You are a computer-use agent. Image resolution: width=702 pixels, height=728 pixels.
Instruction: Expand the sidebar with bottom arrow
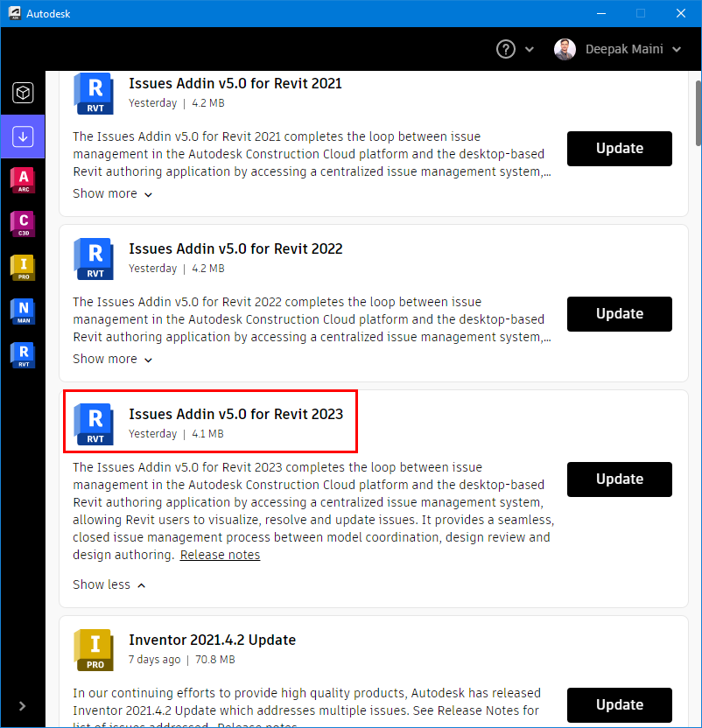(22, 706)
